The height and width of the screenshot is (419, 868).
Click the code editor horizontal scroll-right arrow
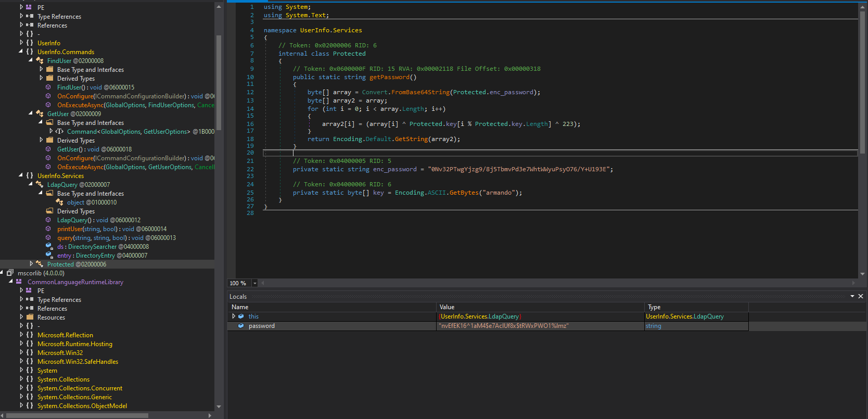tap(853, 283)
